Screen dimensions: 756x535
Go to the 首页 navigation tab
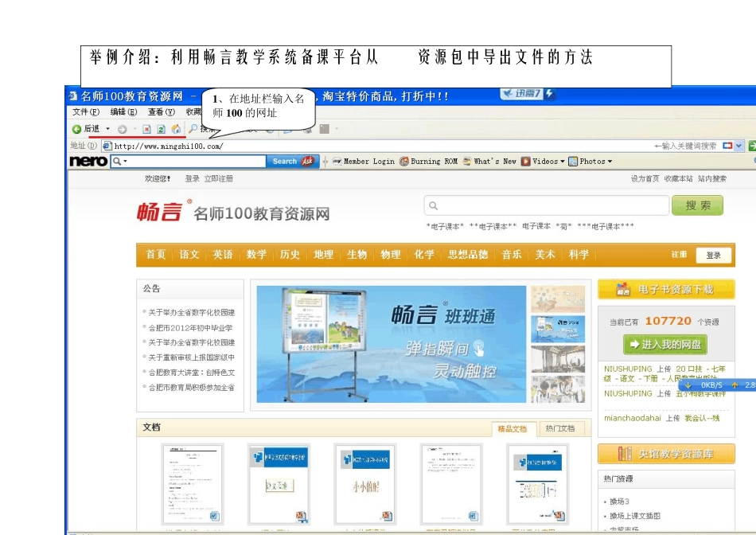pos(156,254)
